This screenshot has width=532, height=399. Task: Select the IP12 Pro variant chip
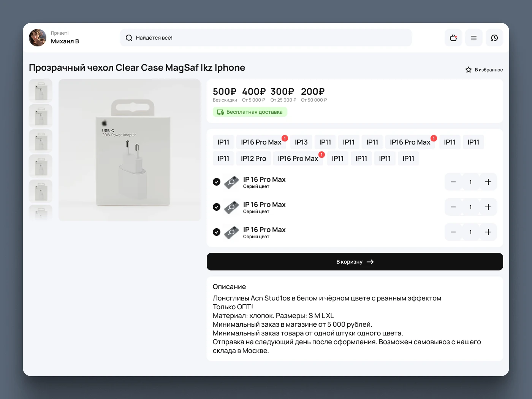(x=253, y=158)
